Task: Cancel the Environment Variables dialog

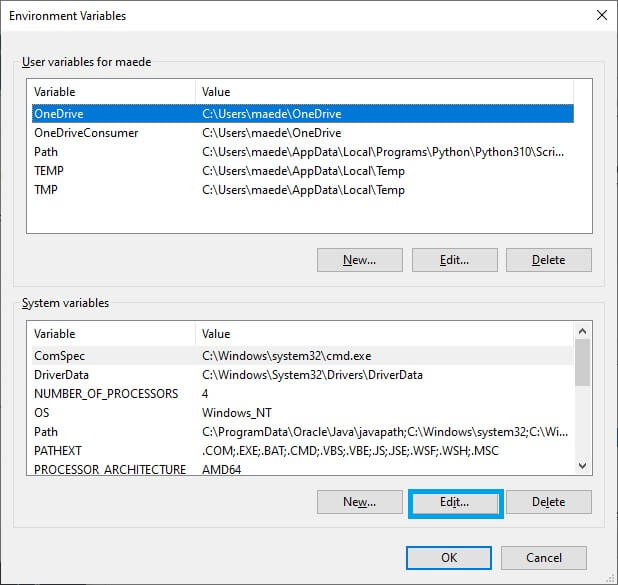Action: click(543, 558)
